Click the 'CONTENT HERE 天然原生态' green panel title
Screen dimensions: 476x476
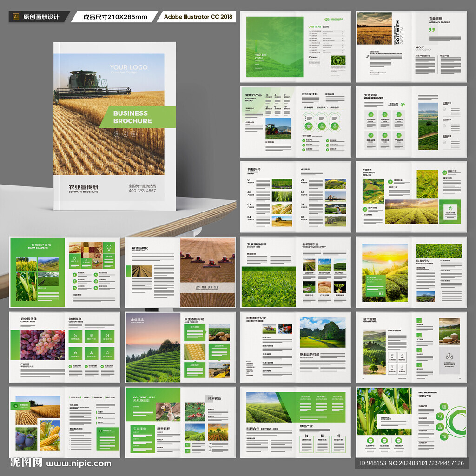click(144, 398)
